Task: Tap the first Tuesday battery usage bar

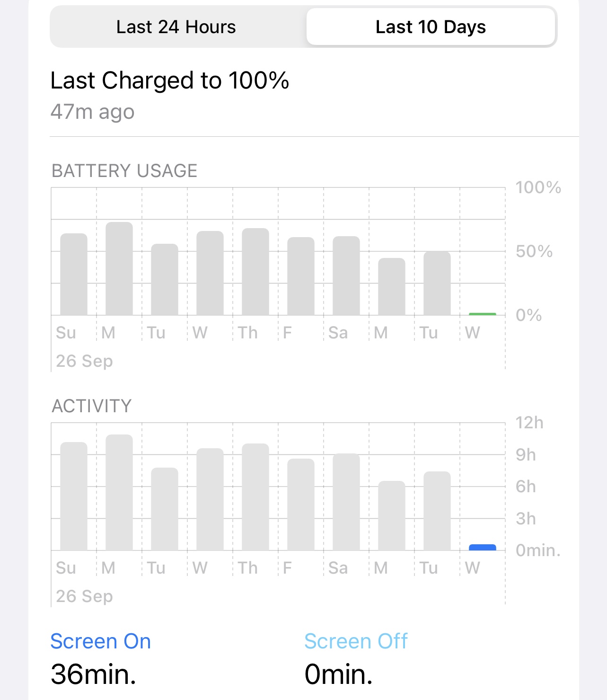Action: coord(165,279)
